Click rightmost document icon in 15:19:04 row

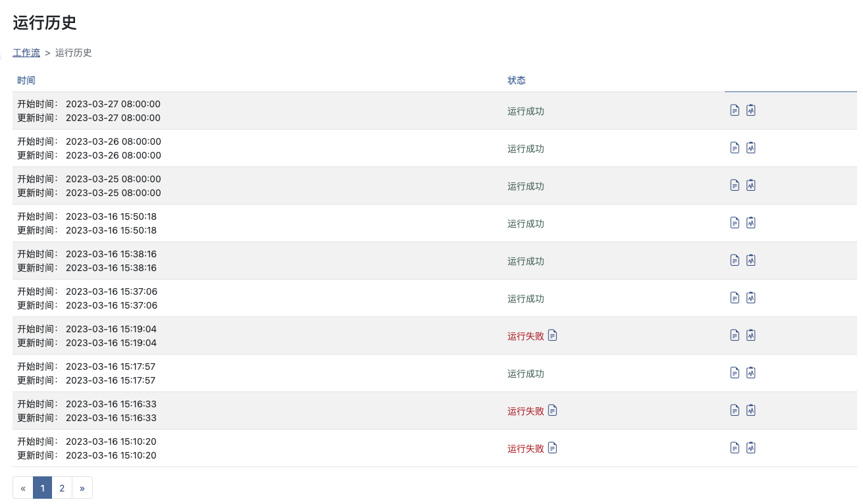point(735,335)
